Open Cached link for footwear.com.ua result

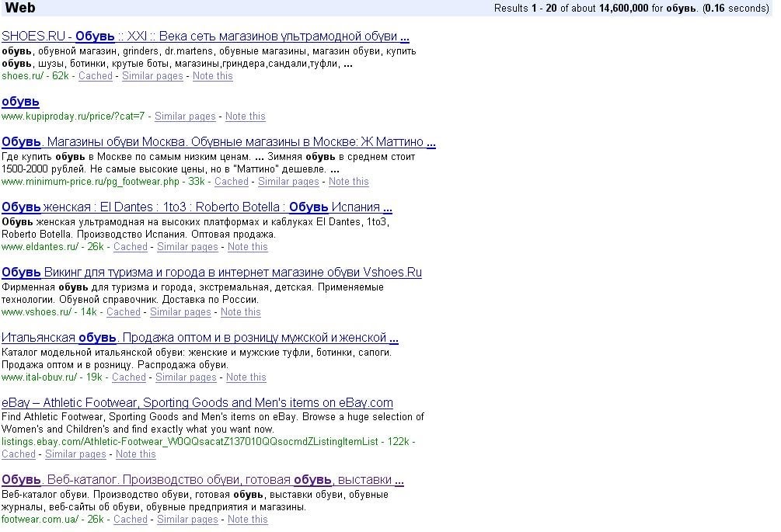(x=131, y=519)
